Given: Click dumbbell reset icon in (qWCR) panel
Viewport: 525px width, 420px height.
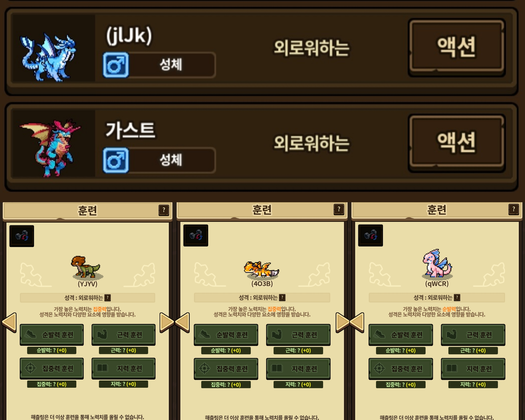Looking at the screenshot, I should (370, 235).
